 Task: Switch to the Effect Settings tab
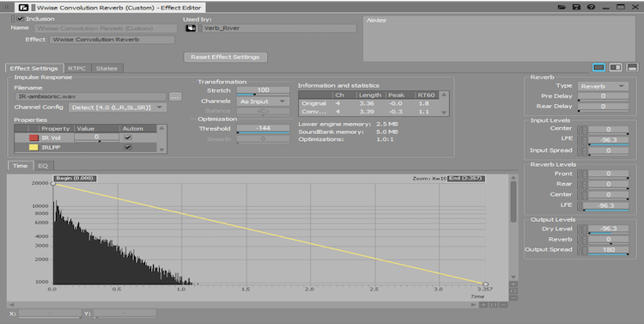pyautogui.click(x=33, y=68)
